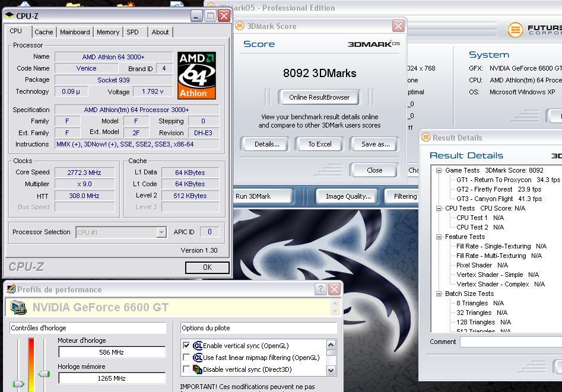This screenshot has height=392, width=562.
Task: Click the CPU-Z title bar icon
Action: [x=9, y=15]
